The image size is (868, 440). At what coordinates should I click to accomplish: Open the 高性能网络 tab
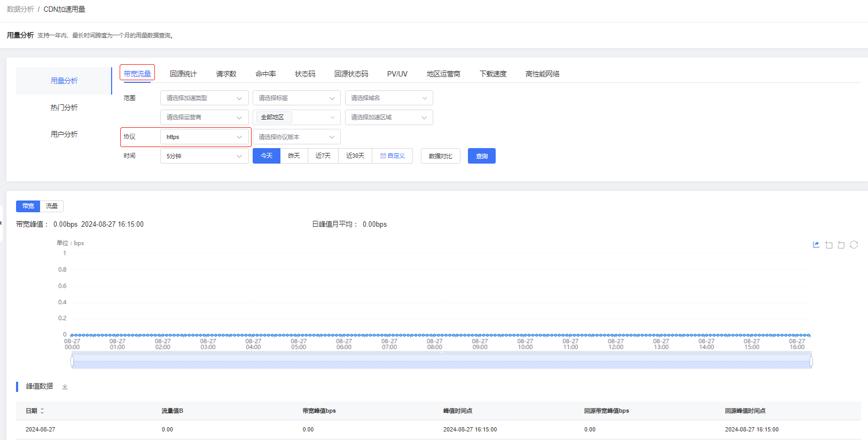542,74
